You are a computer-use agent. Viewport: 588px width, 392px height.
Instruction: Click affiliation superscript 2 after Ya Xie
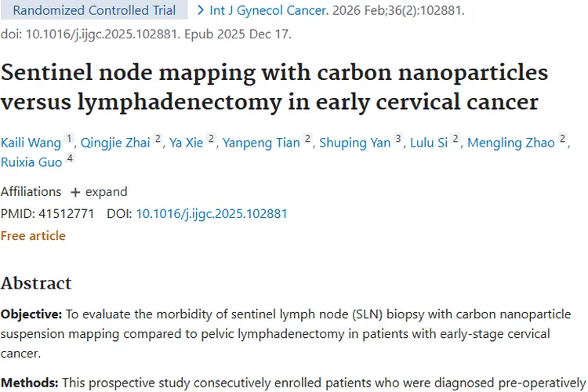pyautogui.click(x=211, y=139)
